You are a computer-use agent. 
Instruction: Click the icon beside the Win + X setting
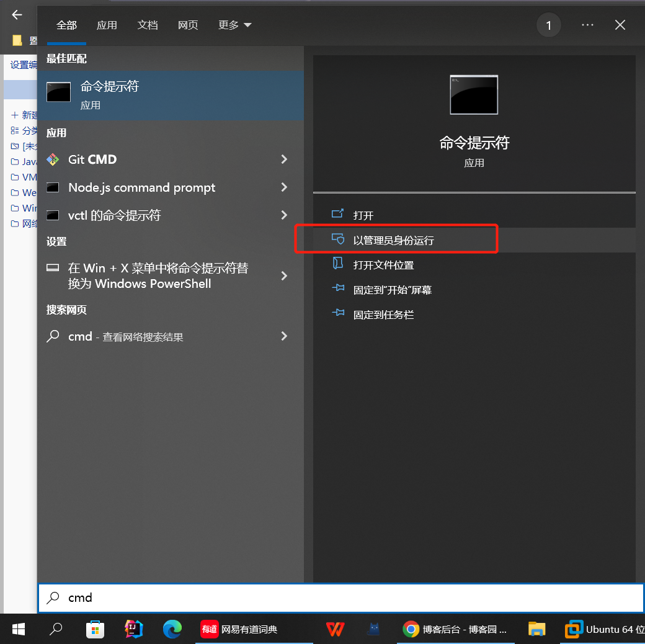tap(53, 268)
